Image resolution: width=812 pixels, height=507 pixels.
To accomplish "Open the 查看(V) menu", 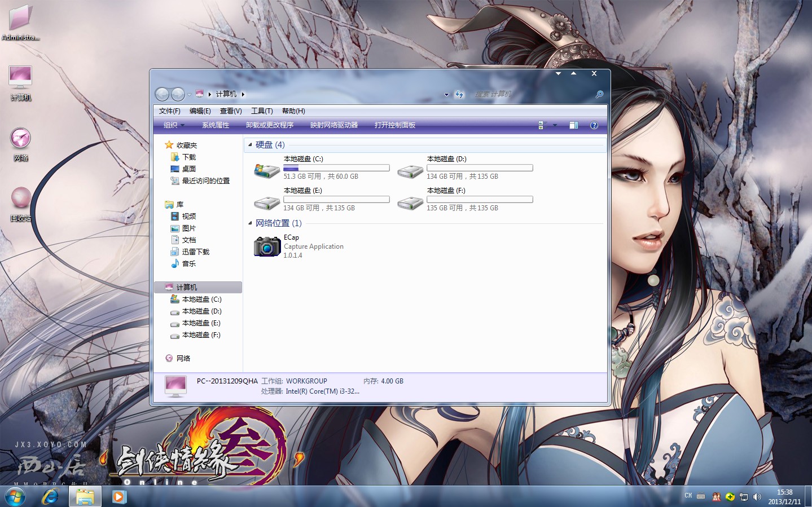I will pyautogui.click(x=231, y=111).
